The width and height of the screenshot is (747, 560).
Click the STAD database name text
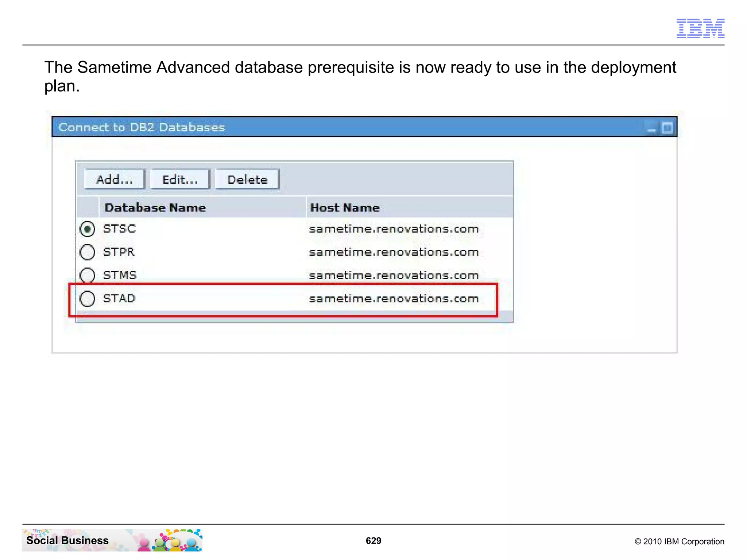120,299
